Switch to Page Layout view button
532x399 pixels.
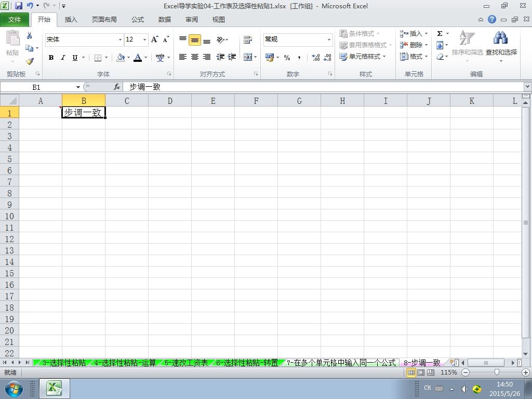[421, 373]
